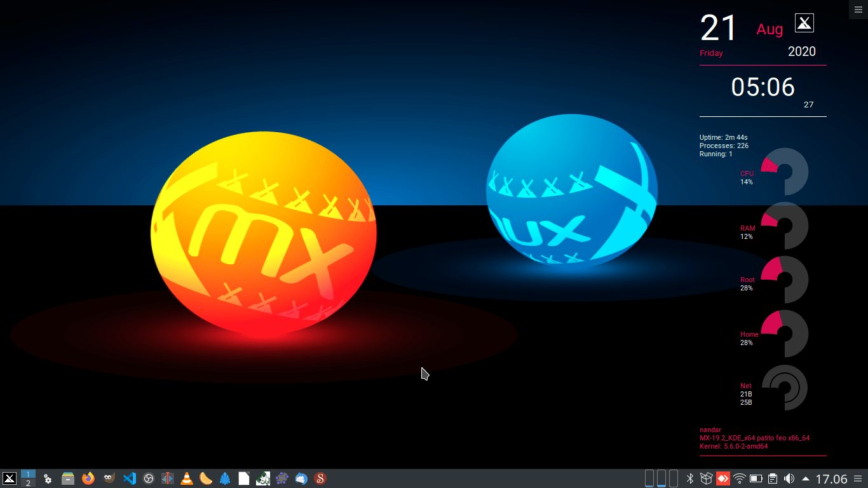Check battery status tray icon
This screenshot has height=488, width=868.
point(756,478)
